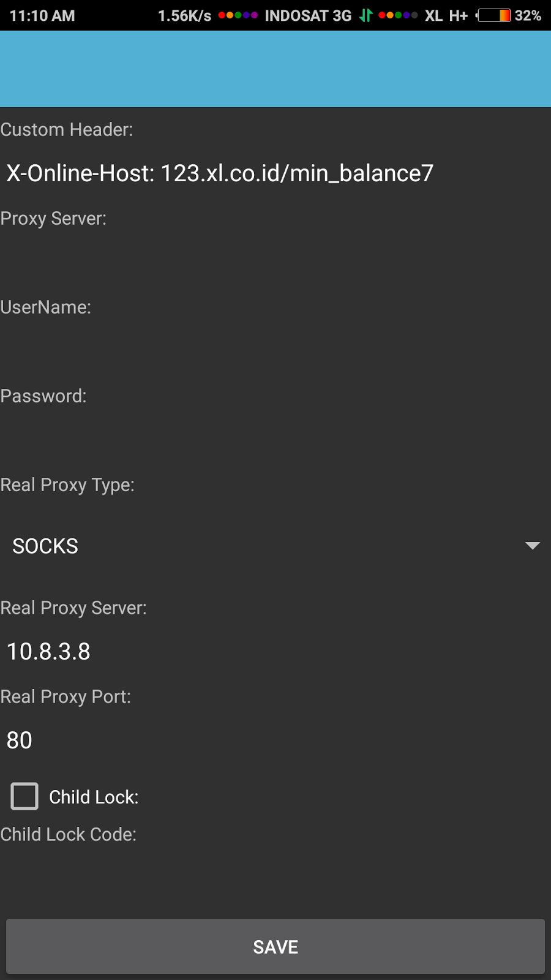Edit Real Proxy Port value 80
The image size is (551, 980).
(275, 741)
